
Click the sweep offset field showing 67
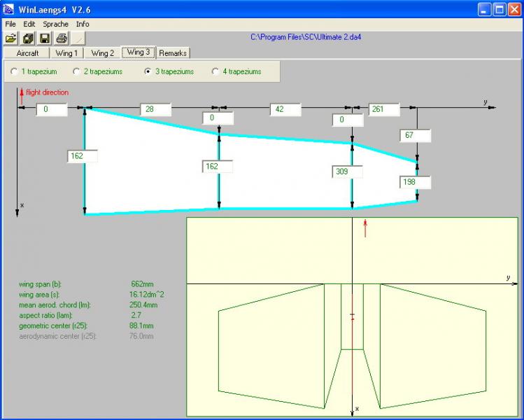coord(415,135)
